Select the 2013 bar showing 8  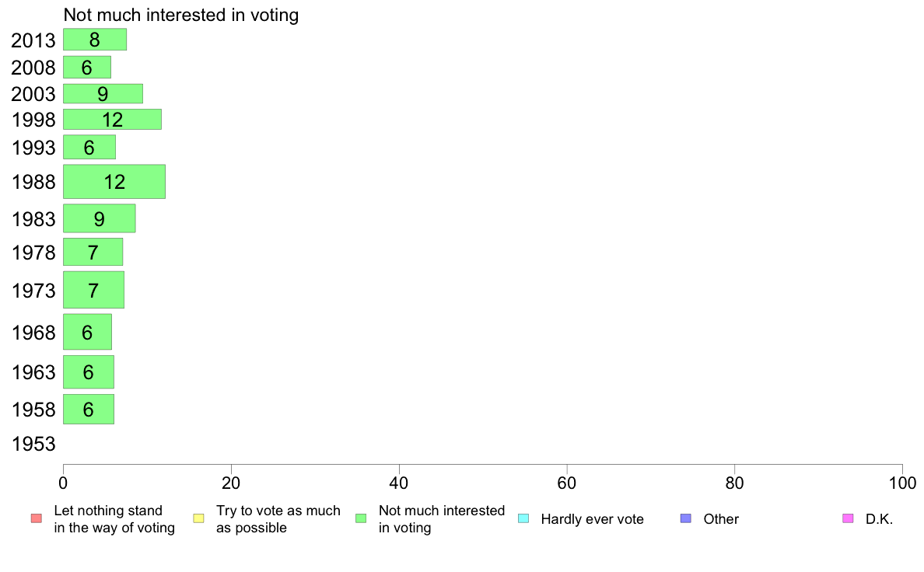coord(95,40)
